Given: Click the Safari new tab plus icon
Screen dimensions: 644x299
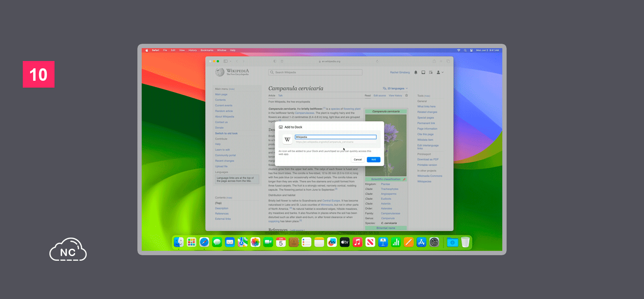Looking at the screenshot, I should (441, 61).
